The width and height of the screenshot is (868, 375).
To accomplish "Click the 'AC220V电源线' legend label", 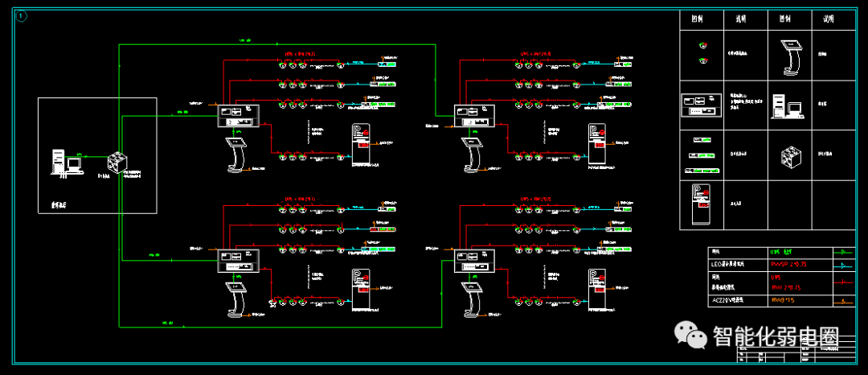I will 727,301.
